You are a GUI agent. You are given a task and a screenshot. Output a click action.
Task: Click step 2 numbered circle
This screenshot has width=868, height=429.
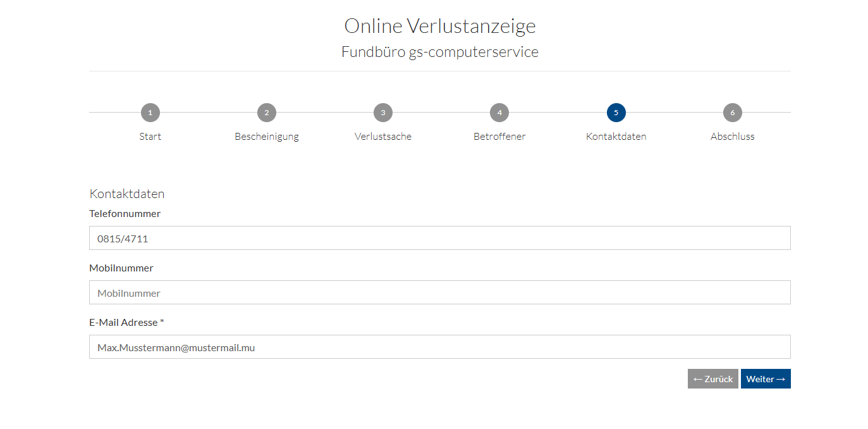pos(267,113)
